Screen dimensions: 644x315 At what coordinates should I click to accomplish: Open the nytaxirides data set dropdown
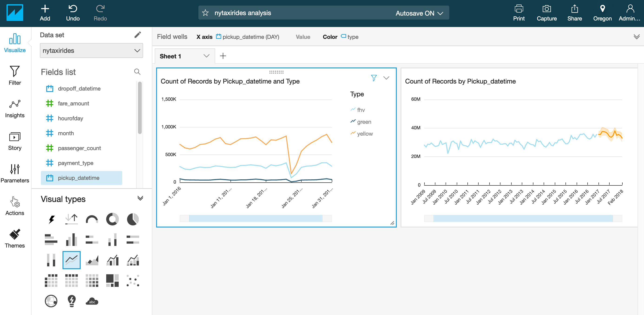pyautogui.click(x=92, y=50)
